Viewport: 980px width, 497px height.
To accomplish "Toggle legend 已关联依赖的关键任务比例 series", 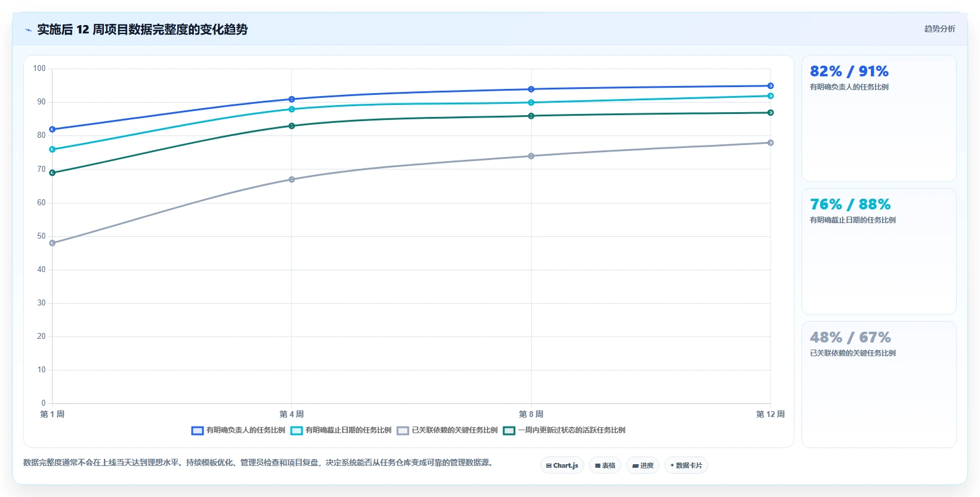I will pyautogui.click(x=447, y=430).
